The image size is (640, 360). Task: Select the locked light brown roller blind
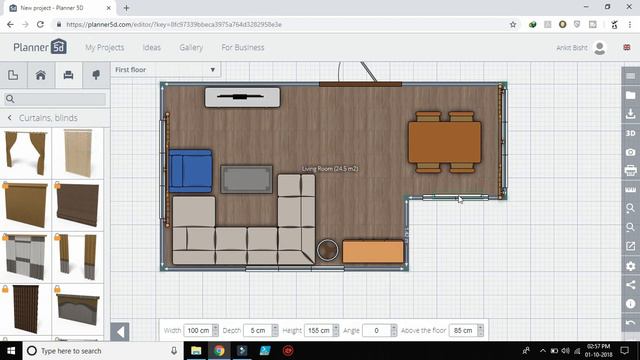pyautogui.click(x=26, y=205)
